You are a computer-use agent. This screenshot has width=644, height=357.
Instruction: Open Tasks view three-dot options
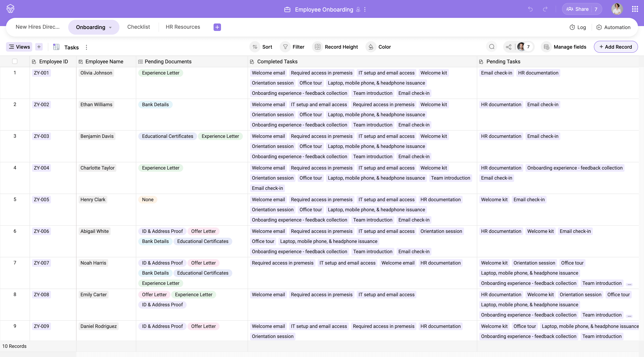86,47
